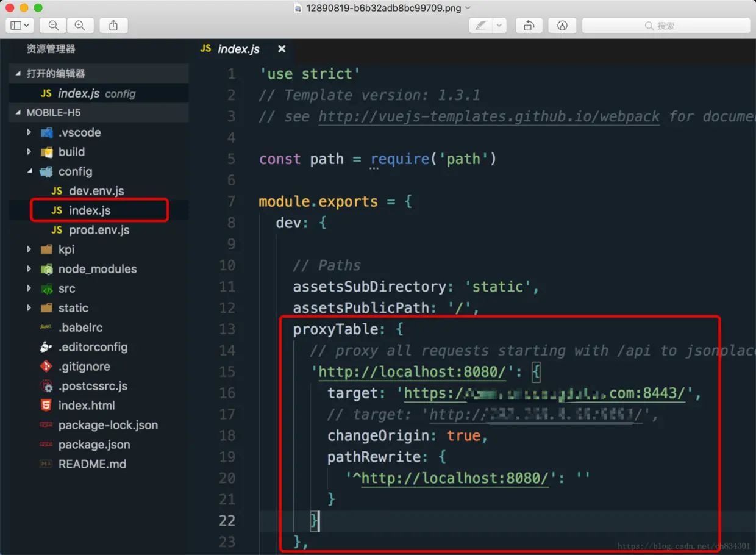The width and height of the screenshot is (756, 555).
Task: Open the Preview sidebar view menu
Action: point(20,25)
